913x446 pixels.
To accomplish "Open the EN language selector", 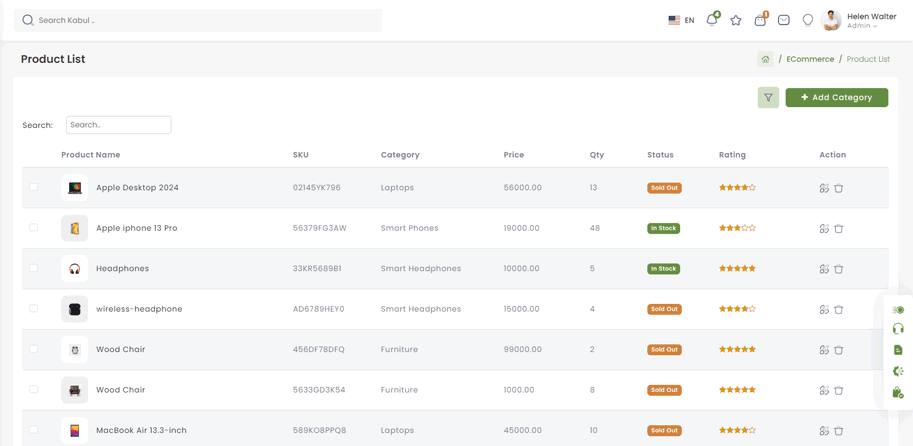I will [x=689, y=20].
